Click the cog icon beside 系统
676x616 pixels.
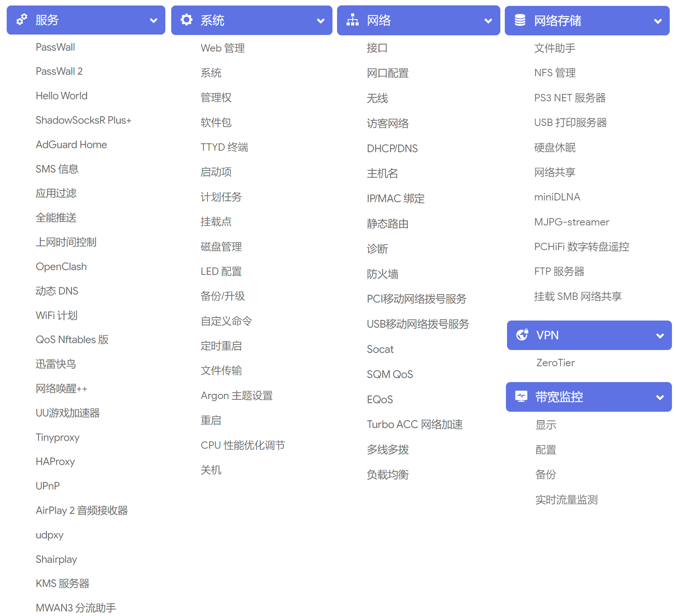point(187,20)
